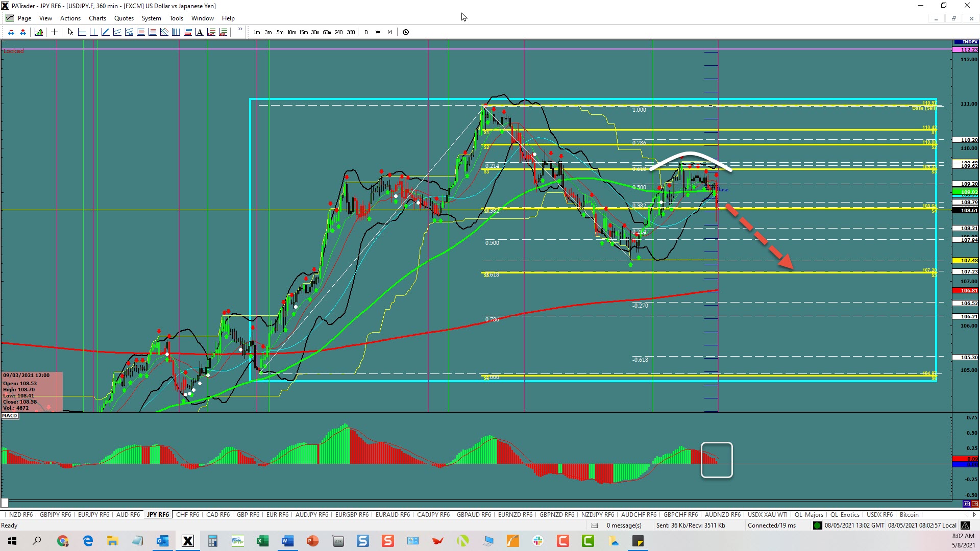Click the MACD indicator label
This screenshot has width=980, height=551.
(10, 416)
